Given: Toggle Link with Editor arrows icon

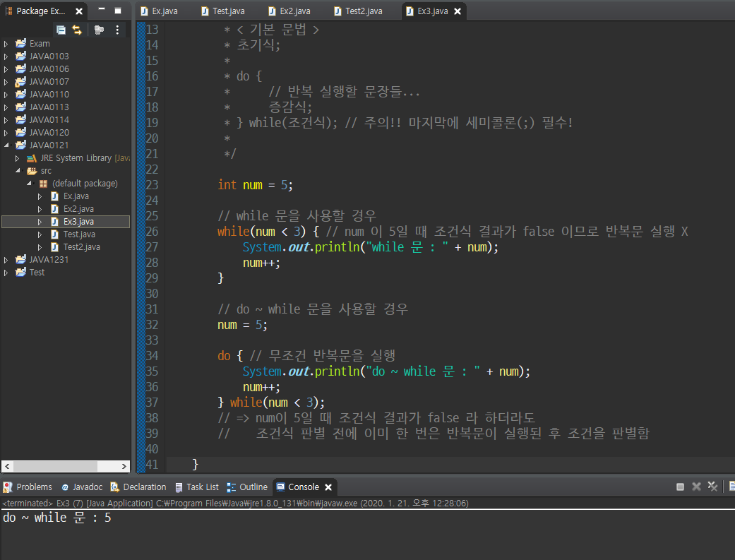Looking at the screenshot, I should coord(77,30).
